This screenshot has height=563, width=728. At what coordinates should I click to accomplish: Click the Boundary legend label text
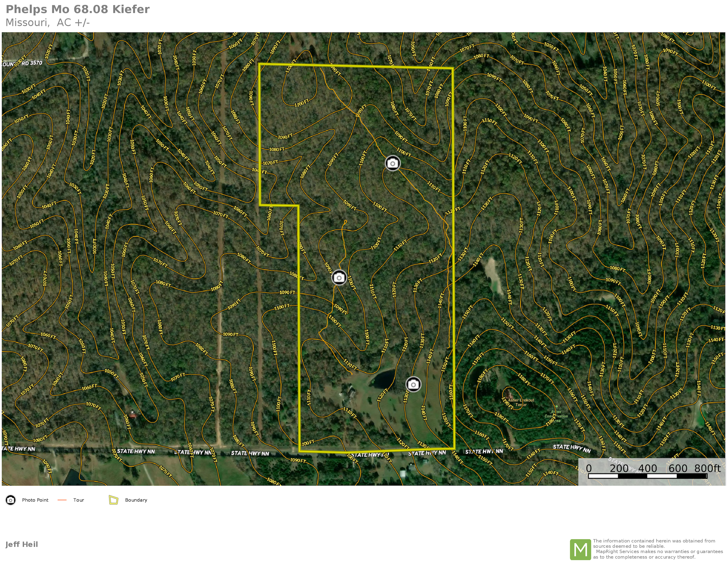pos(136,500)
